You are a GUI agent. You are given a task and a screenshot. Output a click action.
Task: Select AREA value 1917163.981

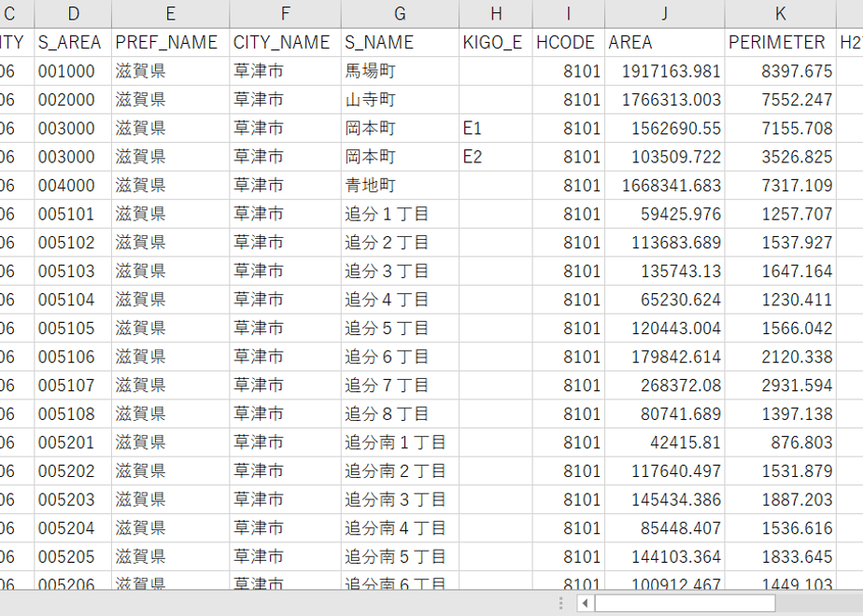[665, 71]
